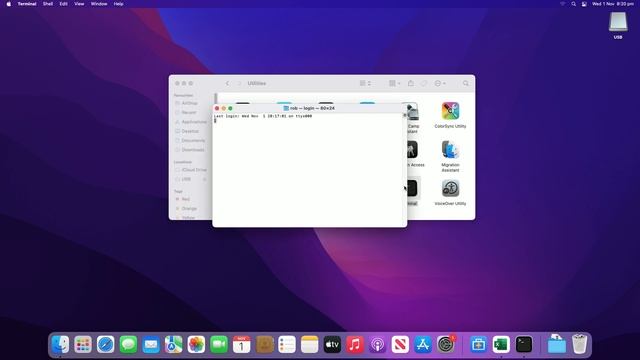Open Finder group-by dropdown
Viewport: 640px width, 360px height.
(x=394, y=83)
